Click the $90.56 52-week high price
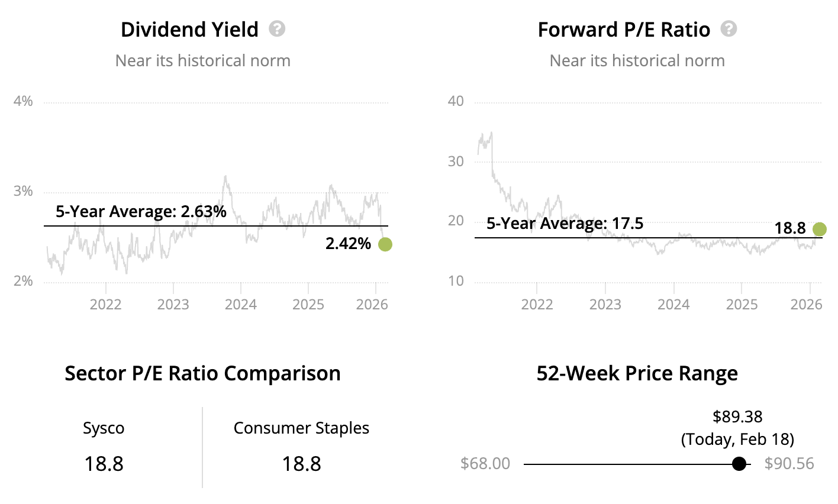838x504 pixels. coord(789,464)
